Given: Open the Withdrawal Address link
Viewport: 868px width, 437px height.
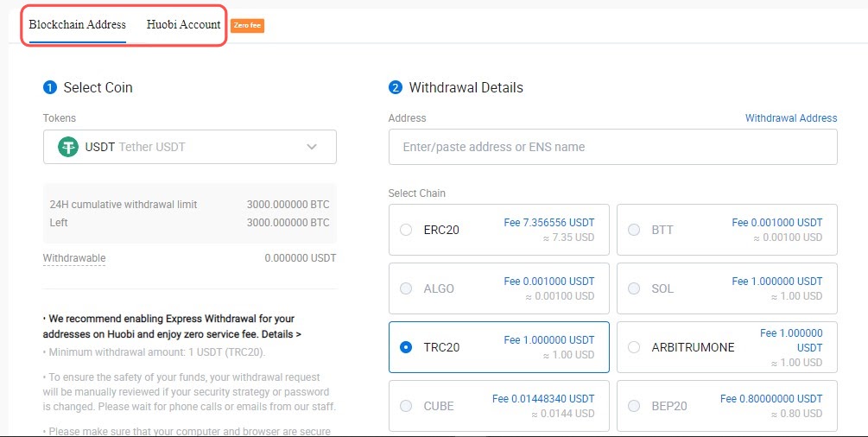Looking at the screenshot, I should point(791,118).
